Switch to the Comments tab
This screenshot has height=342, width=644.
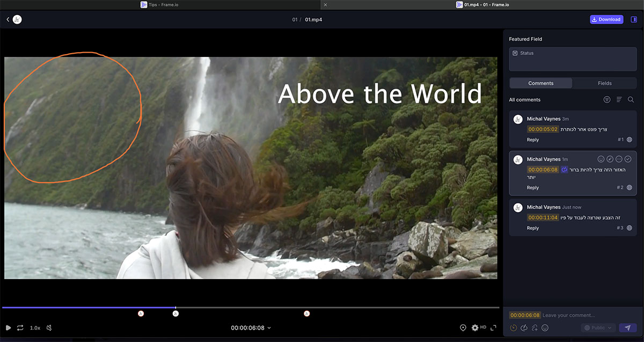(x=541, y=83)
